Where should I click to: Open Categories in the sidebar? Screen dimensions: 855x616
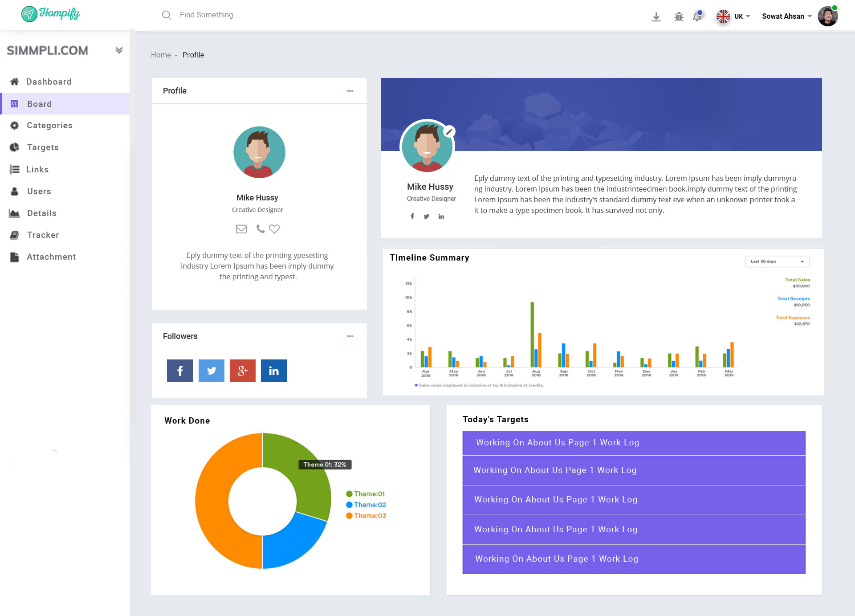coord(49,126)
